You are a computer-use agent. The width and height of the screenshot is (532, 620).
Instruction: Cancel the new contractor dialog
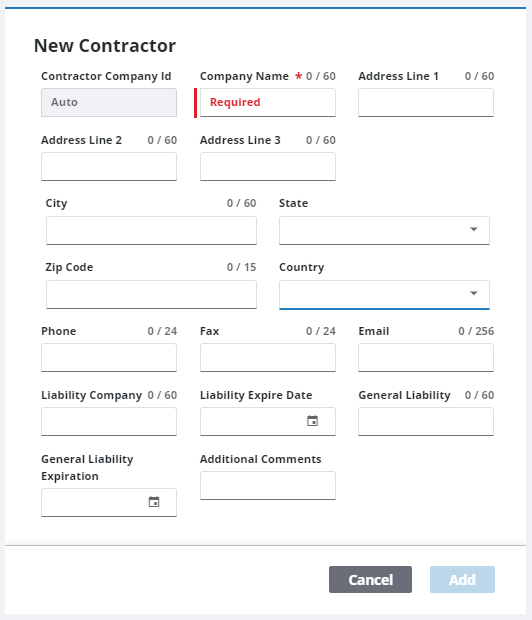(370, 579)
